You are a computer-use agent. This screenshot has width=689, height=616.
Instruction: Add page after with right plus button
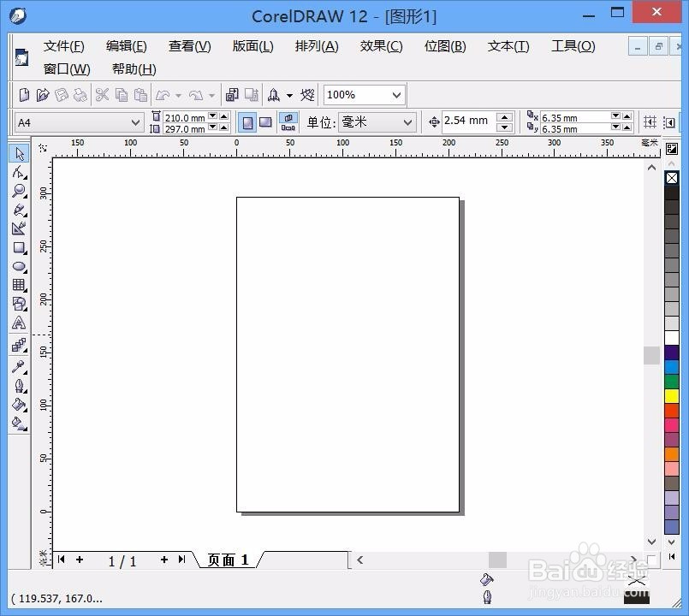[163, 560]
